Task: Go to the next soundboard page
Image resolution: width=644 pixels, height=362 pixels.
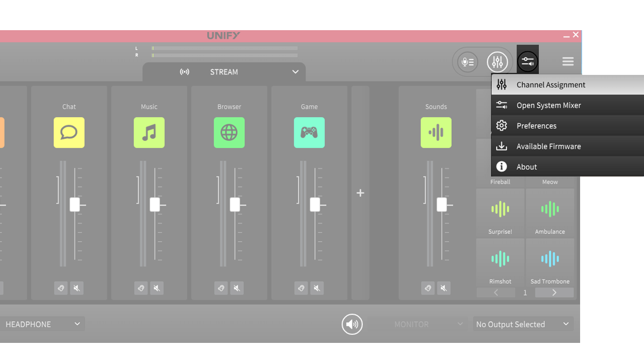Action: 554,292
